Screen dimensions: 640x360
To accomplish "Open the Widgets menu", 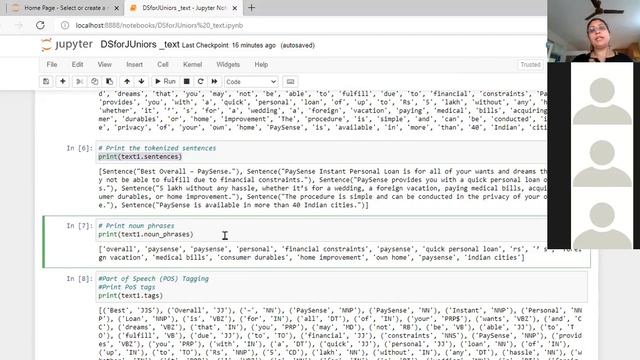I will [228, 64].
